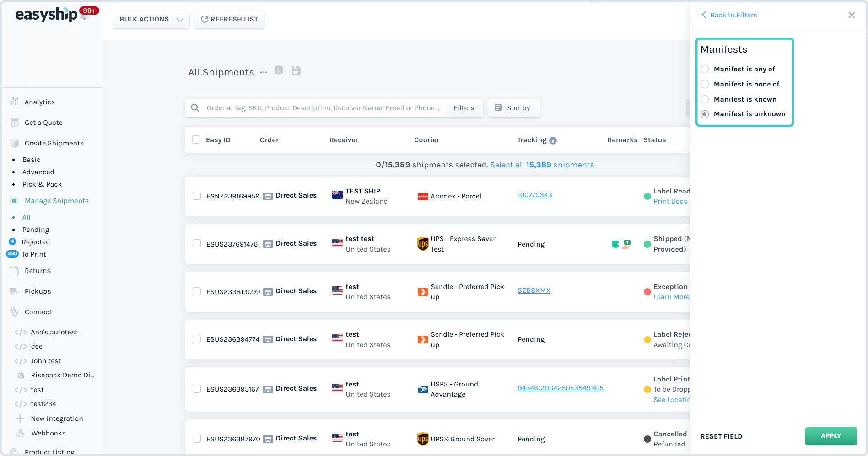The image size is (868, 456).
Task: Click the Get a Quote calculator icon
Action: pyautogui.click(x=15, y=122)
